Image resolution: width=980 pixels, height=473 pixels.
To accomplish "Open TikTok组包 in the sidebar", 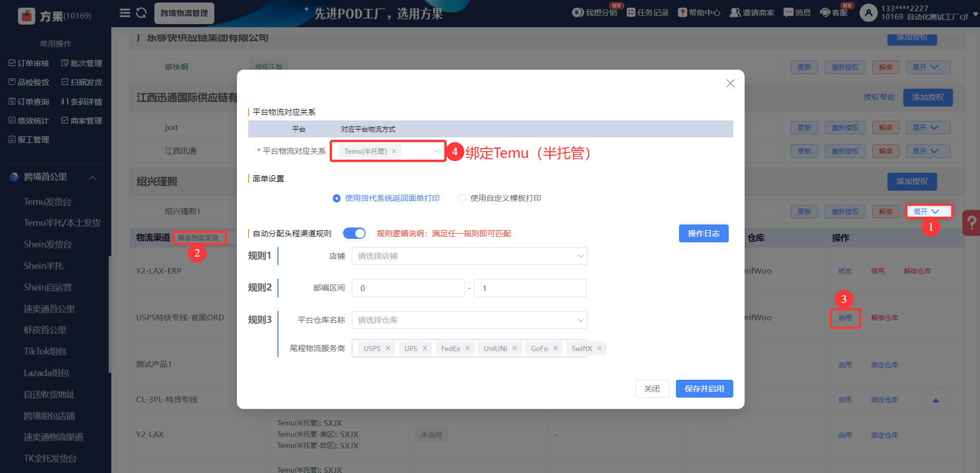I will [45, 352].
